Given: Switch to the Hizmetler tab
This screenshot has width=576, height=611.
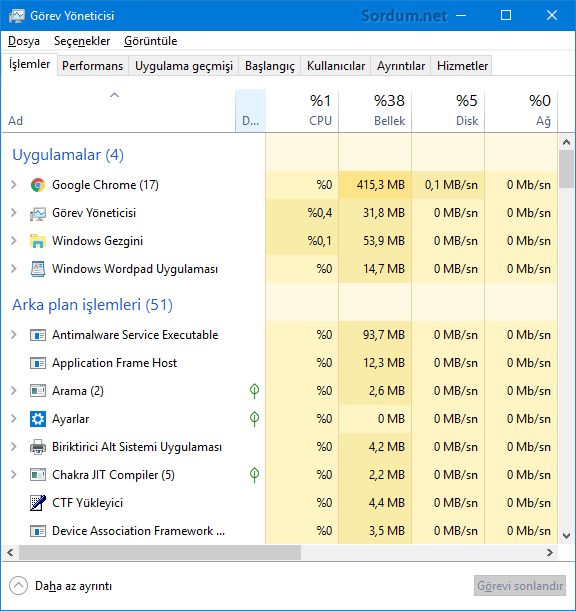Looking at the screenshot, I should pyautogui.click(x=462, y=66).
